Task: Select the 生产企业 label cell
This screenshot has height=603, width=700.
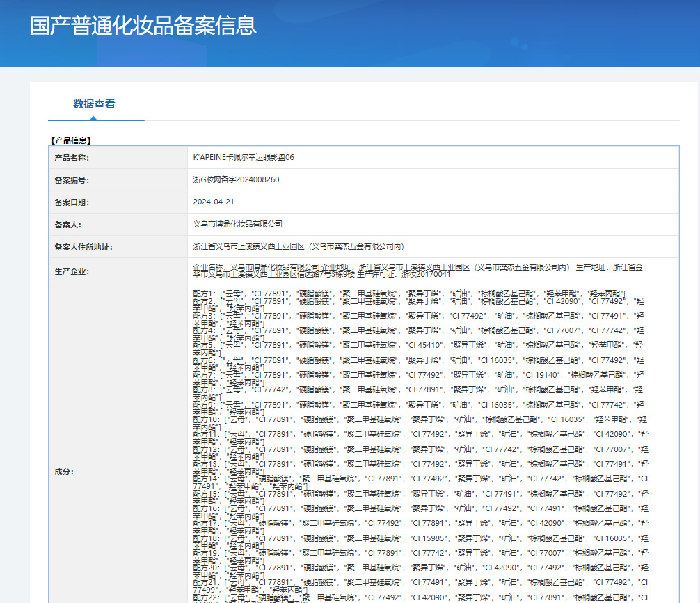Action: [72, 271]
